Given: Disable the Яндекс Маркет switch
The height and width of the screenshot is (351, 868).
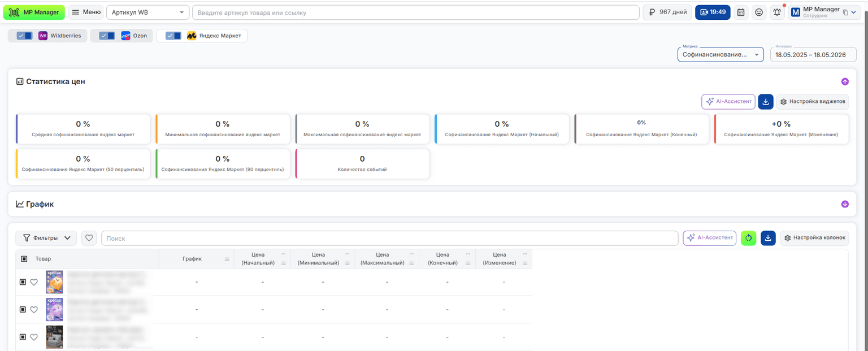Looking at the screenshot, I should coord(173,36).
